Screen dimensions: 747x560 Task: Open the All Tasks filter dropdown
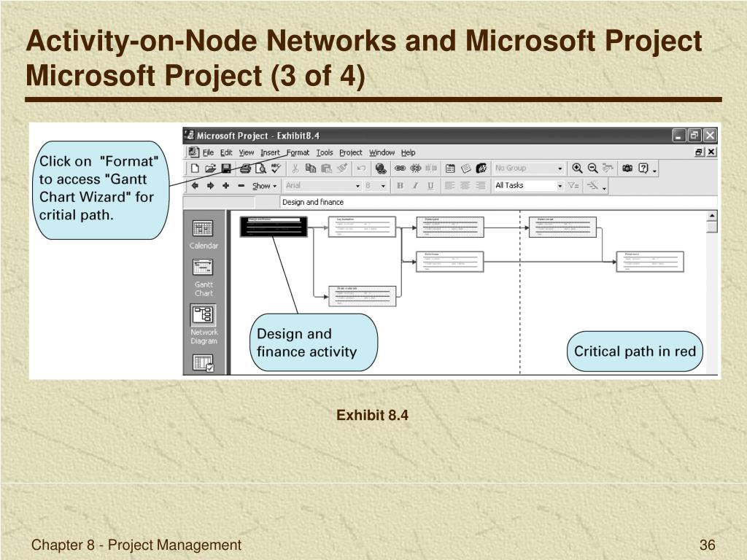pos(560,186)
